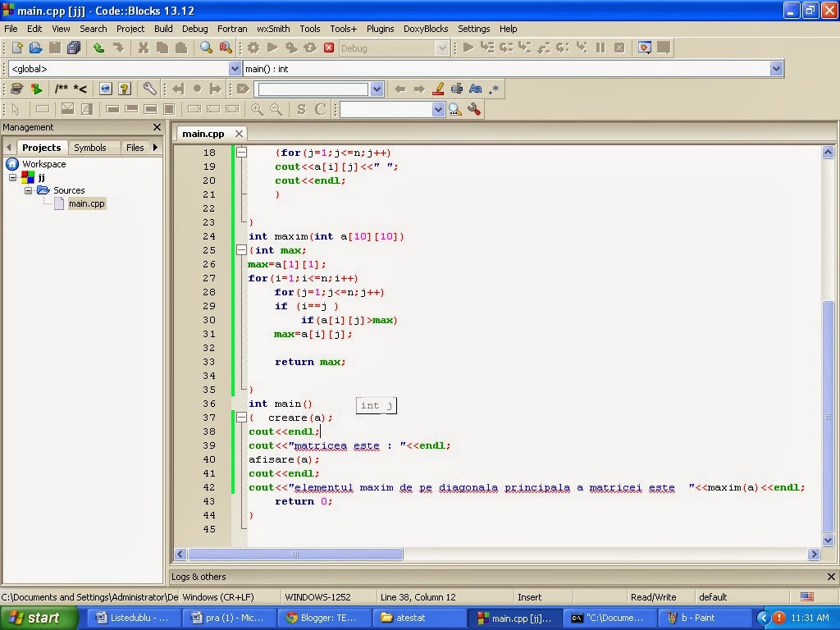This screenshot has height=630, width=840.
Task: Open the File menu
Action: coord(11,29)
